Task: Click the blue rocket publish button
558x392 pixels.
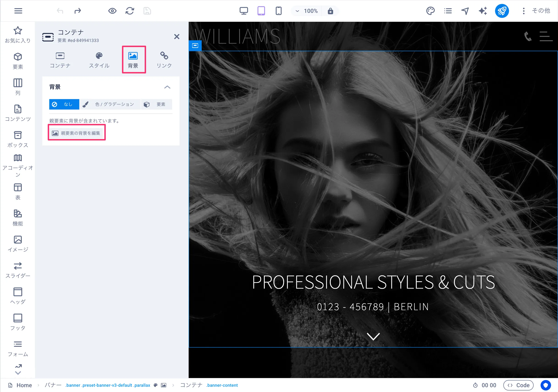Action: click(502, 11)
